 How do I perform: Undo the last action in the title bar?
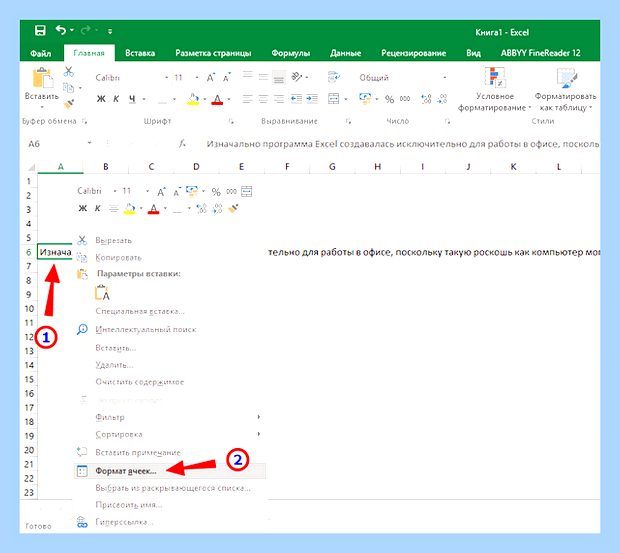[61, 30]
